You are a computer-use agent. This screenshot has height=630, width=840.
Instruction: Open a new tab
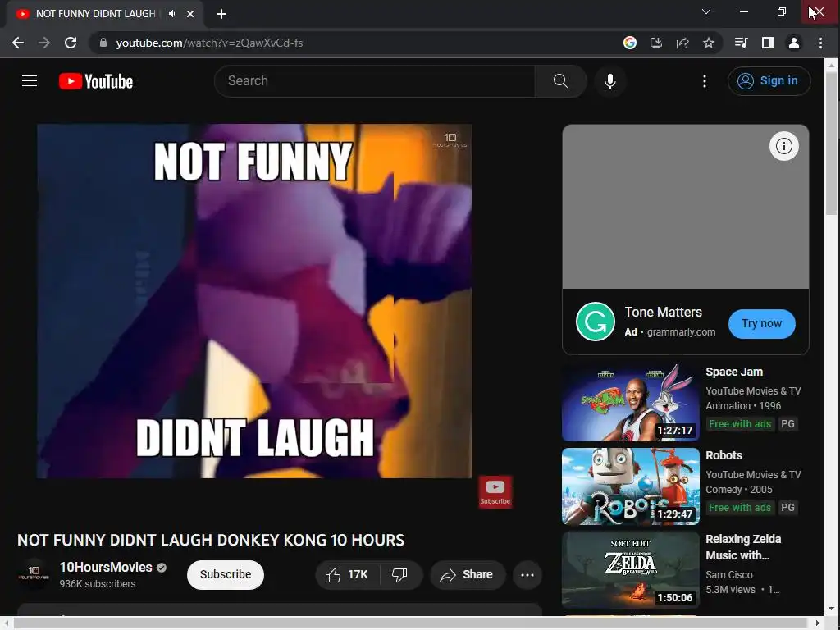click(x=221, y=14)
